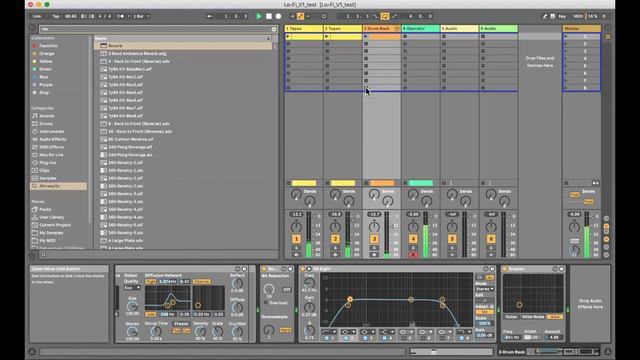Arm the Operator track for recording
The image size is (640, 360).
tap(413, 255)
